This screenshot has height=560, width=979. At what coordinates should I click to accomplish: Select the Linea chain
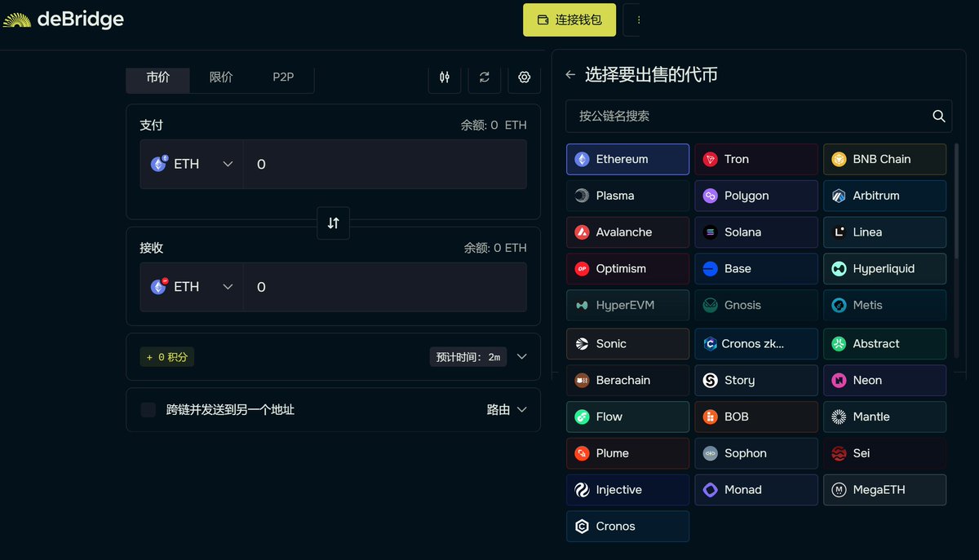pyautogui.click(x=884, y=232)
